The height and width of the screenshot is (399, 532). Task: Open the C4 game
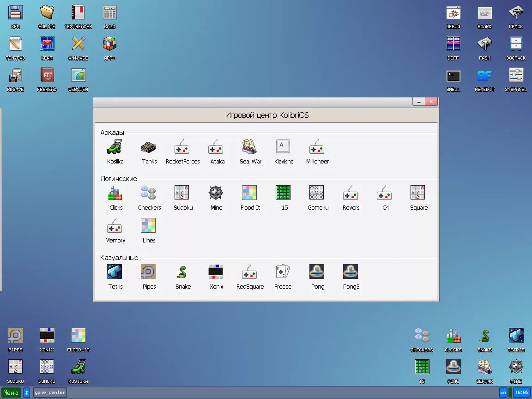click(385, 198)
